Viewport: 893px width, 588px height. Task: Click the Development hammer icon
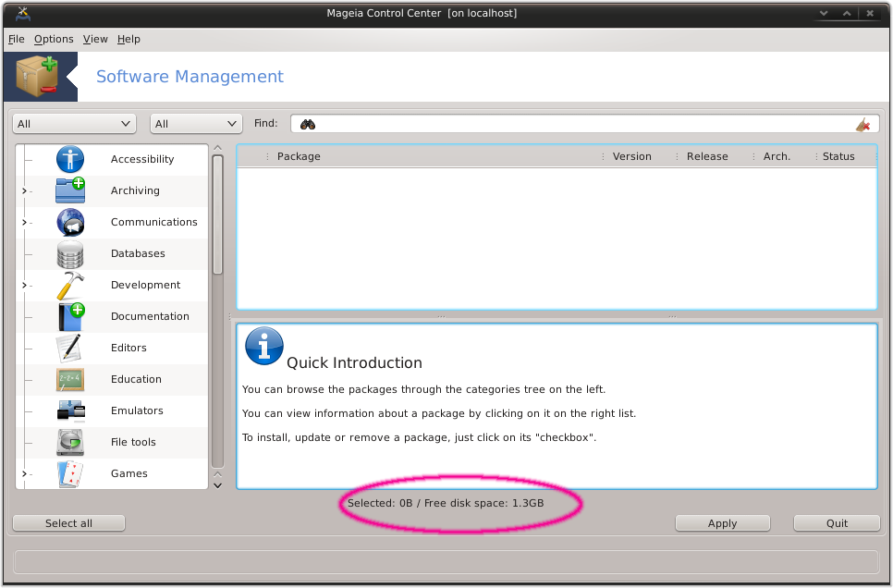click(x=70, y=285)
